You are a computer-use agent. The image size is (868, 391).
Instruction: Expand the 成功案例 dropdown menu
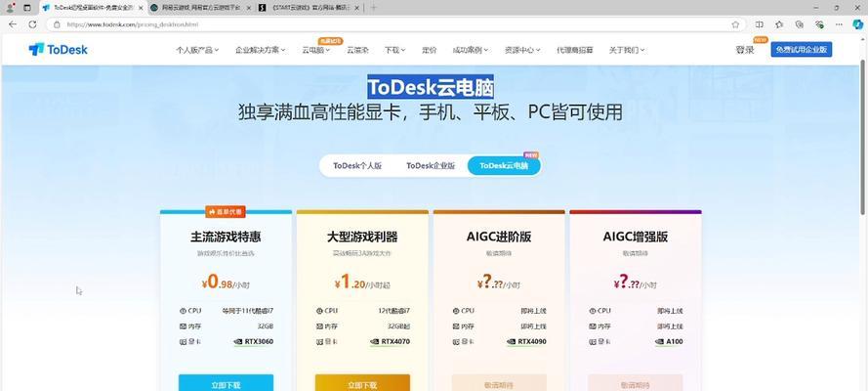pyautogui.click(x=471, y=50)
